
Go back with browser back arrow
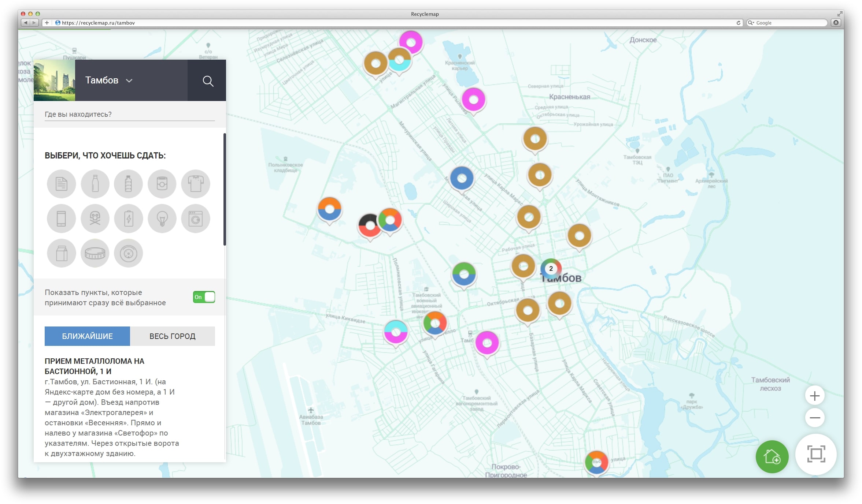(25, 23)
